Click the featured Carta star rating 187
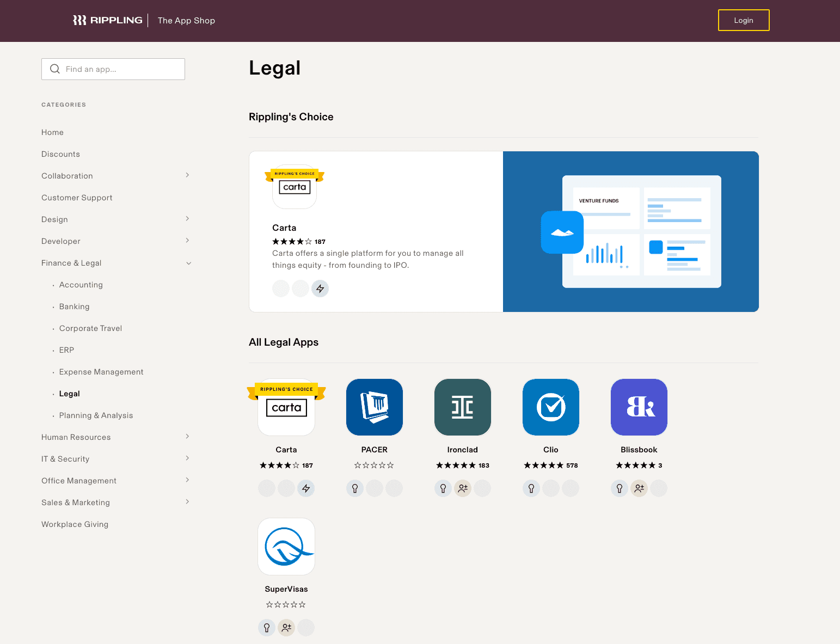The image size is (840, 644). click(299, 242)
